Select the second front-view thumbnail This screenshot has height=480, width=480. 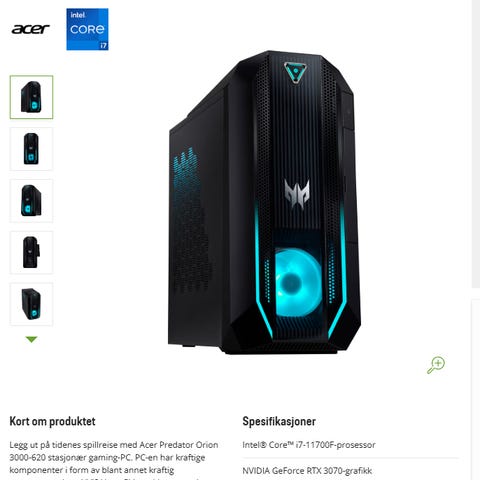(x=31, y=149)
